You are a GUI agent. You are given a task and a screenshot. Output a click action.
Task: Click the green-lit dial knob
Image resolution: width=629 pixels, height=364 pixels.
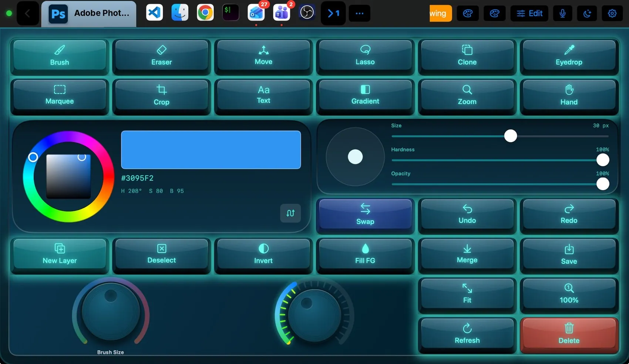click(x=314, y=316)
